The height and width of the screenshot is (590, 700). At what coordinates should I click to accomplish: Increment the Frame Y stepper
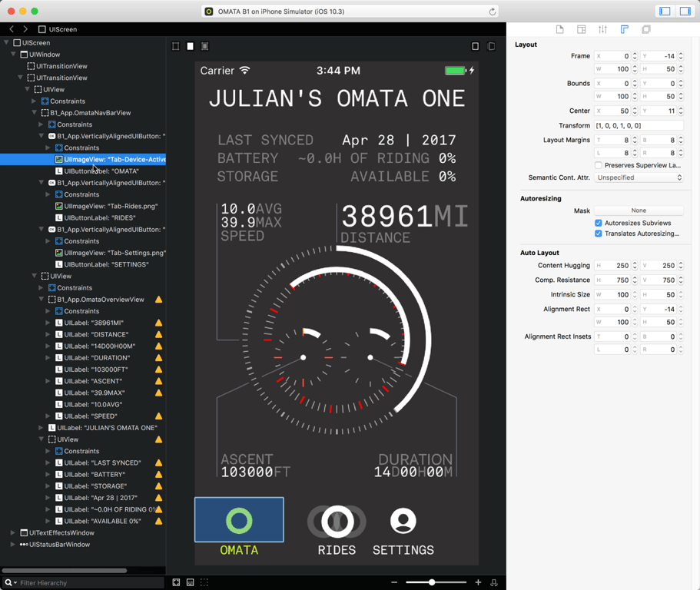pos(681,54)
